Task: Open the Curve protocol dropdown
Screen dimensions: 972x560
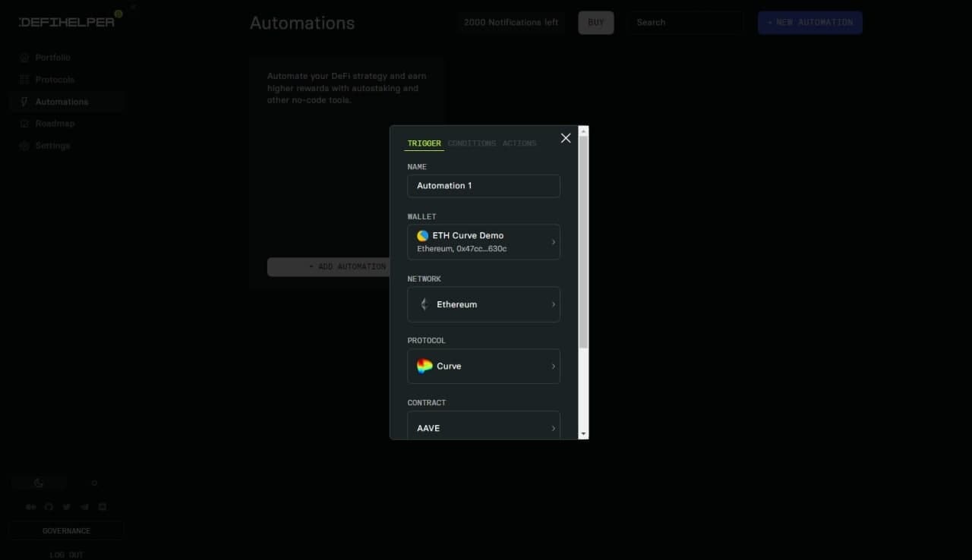Action: pos(484,367)
